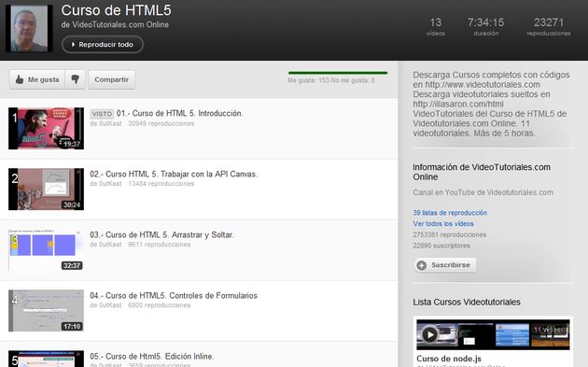Click the green likes ratio bar
This screenshot has width=588, height=367.
click(338, 73)
